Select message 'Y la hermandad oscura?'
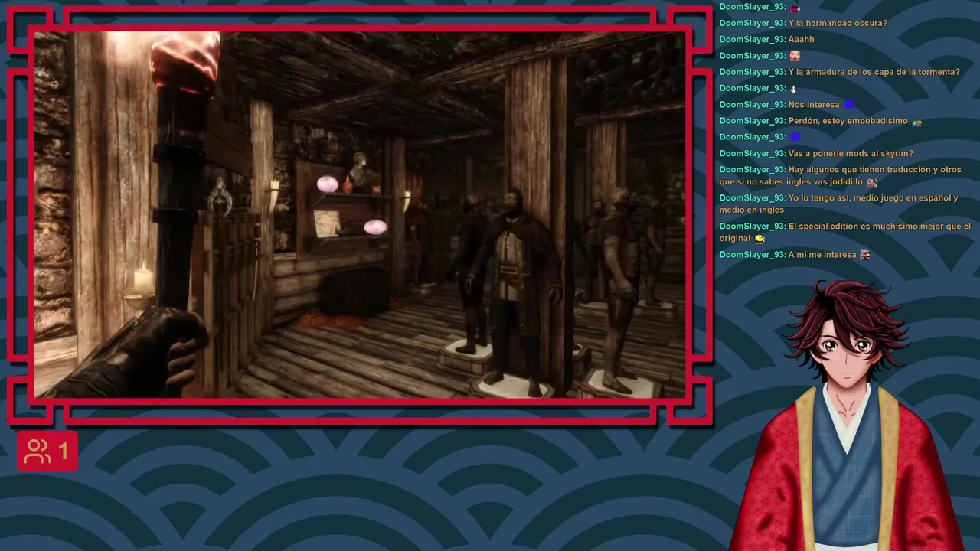Screen dimensions: 980x551 (838, 24)
